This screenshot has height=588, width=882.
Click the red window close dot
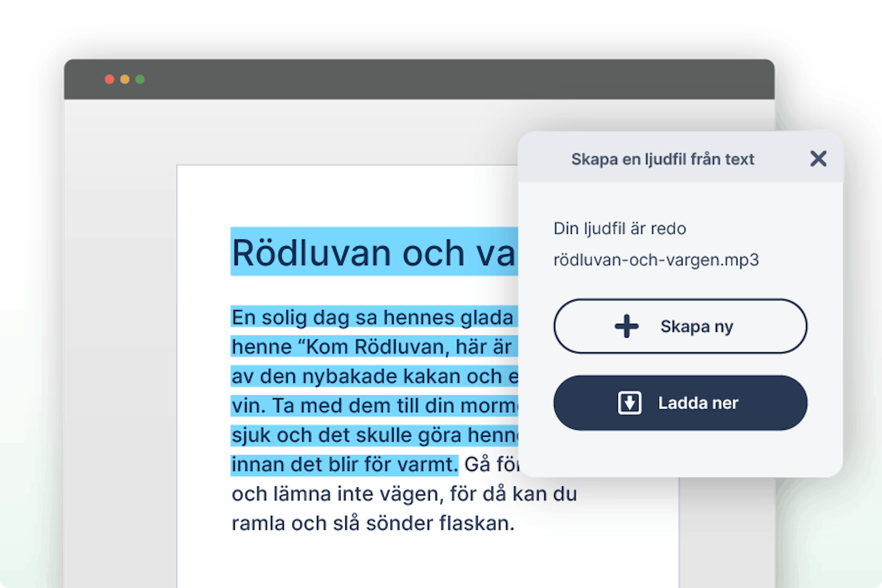pos(110,79)
